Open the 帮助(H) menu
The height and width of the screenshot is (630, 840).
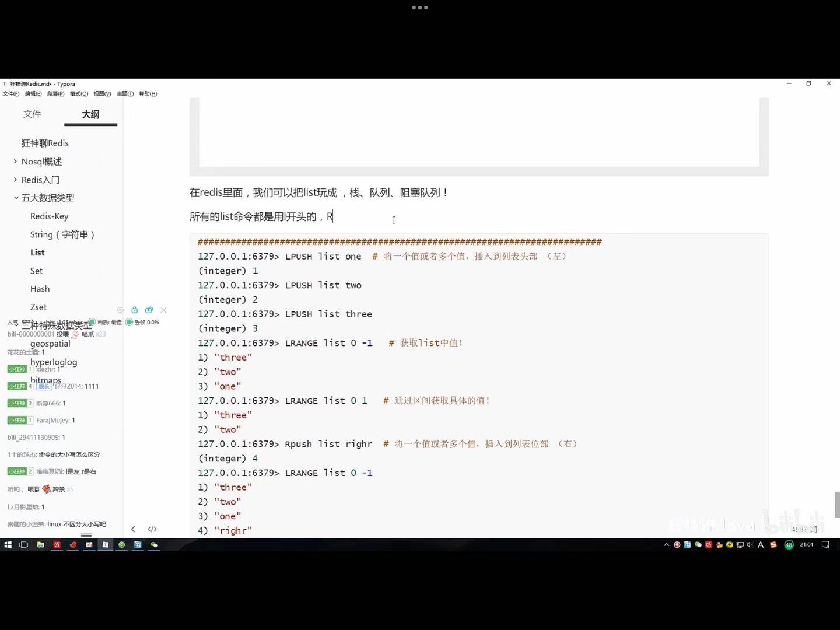148,94
